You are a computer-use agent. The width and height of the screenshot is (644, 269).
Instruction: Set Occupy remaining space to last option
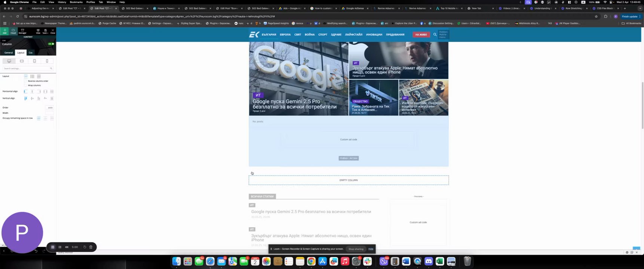point(52,118)
